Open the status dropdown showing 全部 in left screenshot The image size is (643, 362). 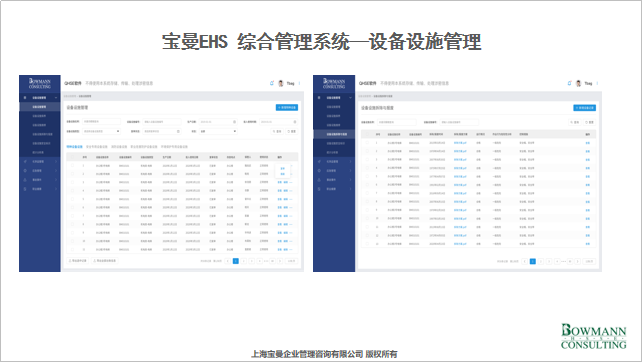(218, 131)
